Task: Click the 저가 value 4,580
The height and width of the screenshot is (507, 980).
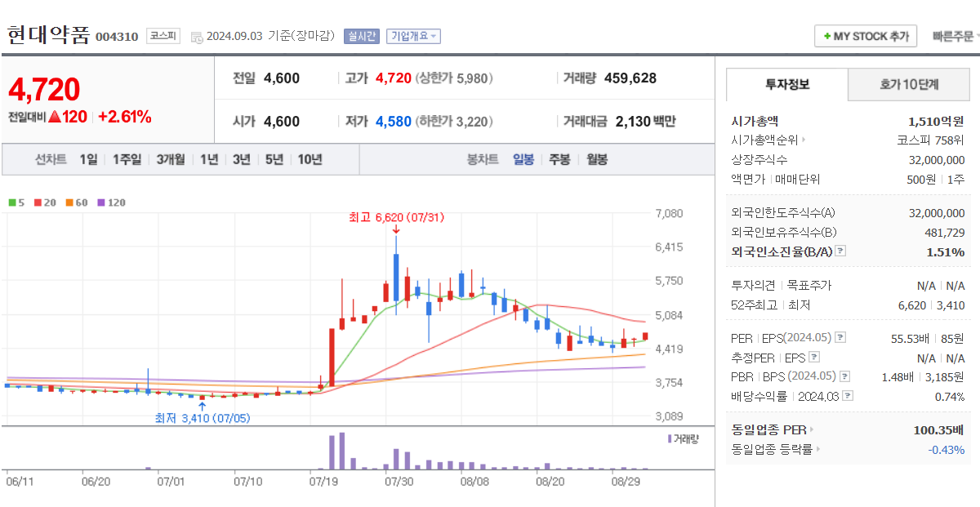Action: 394,122
